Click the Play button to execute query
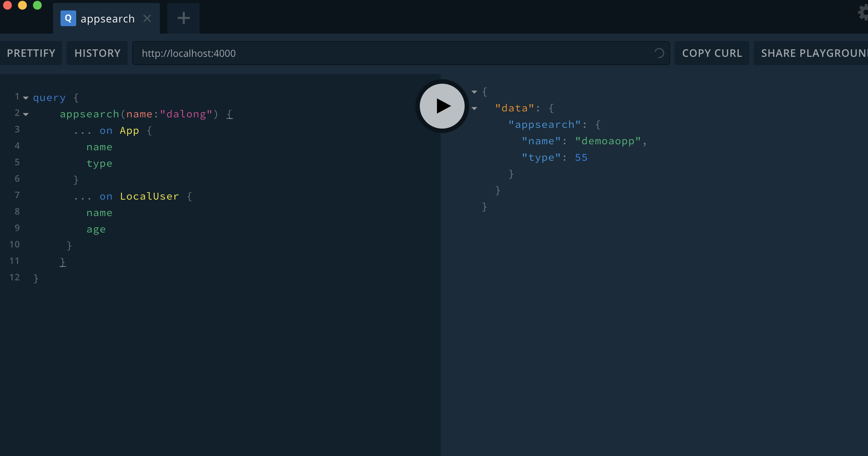Image resolution: width=868 pixels, height=456 pixels. (x=441, y=106)
